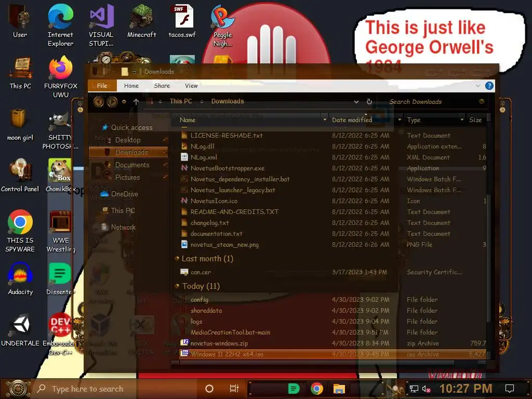
Task: Select Desktop in navigation pane
Action: point(128,140)
